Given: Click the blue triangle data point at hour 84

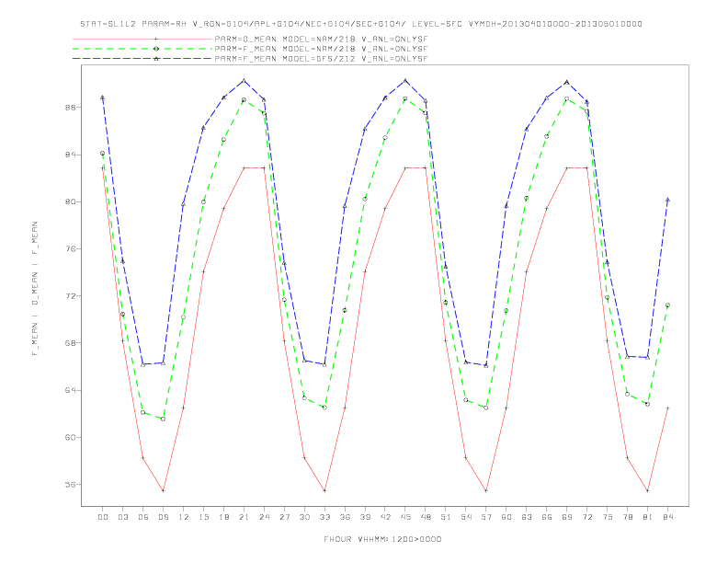Looking at the screenshot, I should [x=667, y=200].
